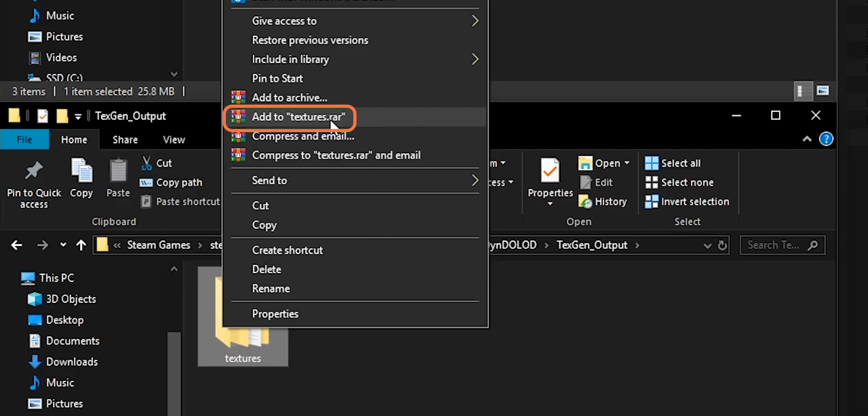868x416 pixels.
Task: Open 3D Objects in the navigation pane
Action: [x=62, y=299]
